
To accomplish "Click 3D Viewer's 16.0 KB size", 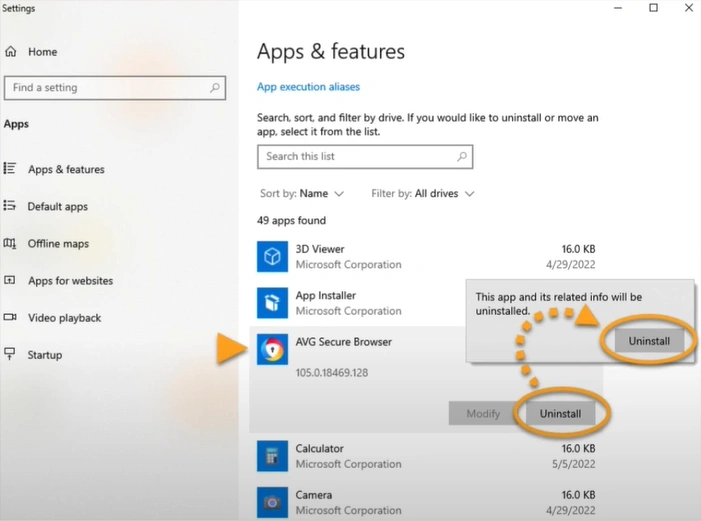I will 579,249.
